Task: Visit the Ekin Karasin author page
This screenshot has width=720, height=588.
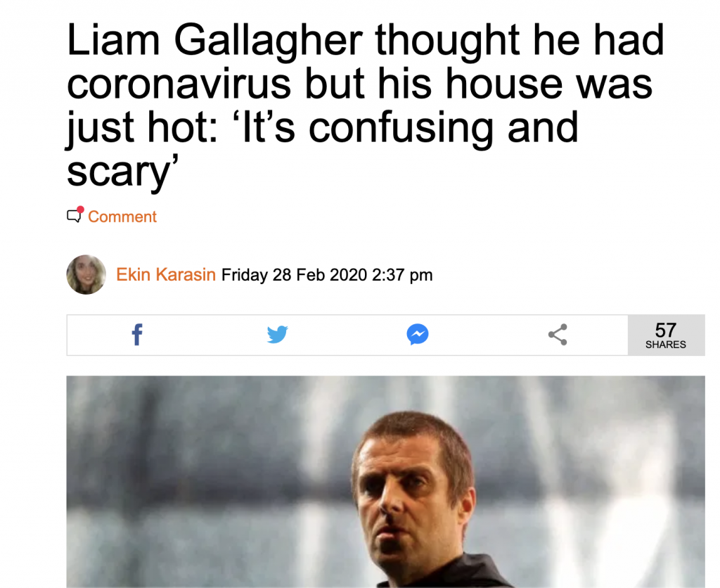Action: click(x=166, y=274)
